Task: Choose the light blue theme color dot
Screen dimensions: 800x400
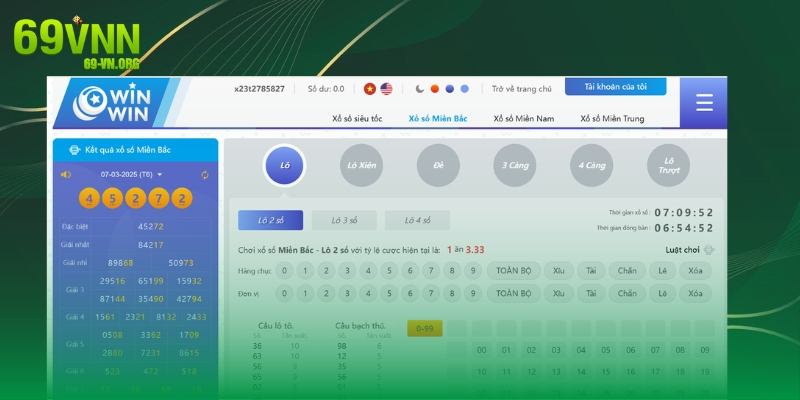Action: [464, 89]
